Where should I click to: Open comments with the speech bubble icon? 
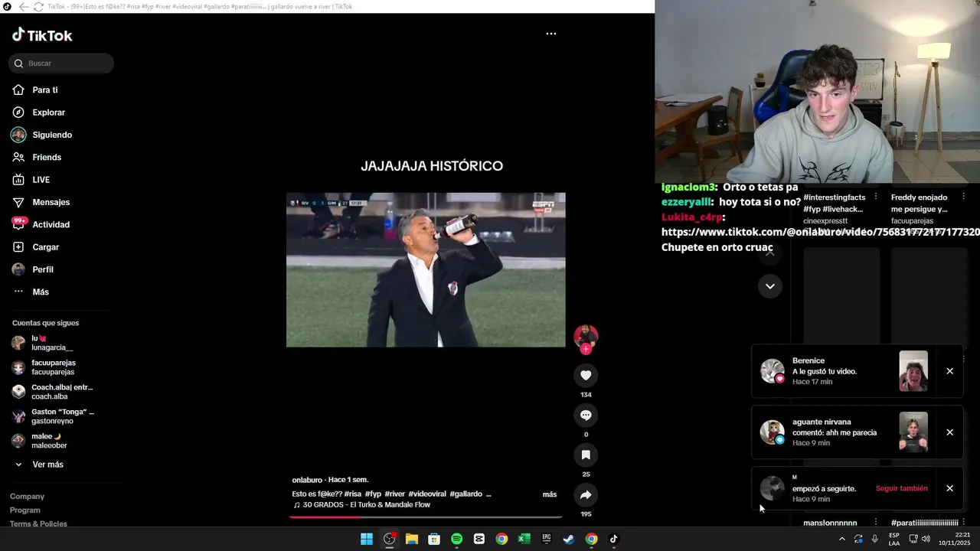coord(586,415)
